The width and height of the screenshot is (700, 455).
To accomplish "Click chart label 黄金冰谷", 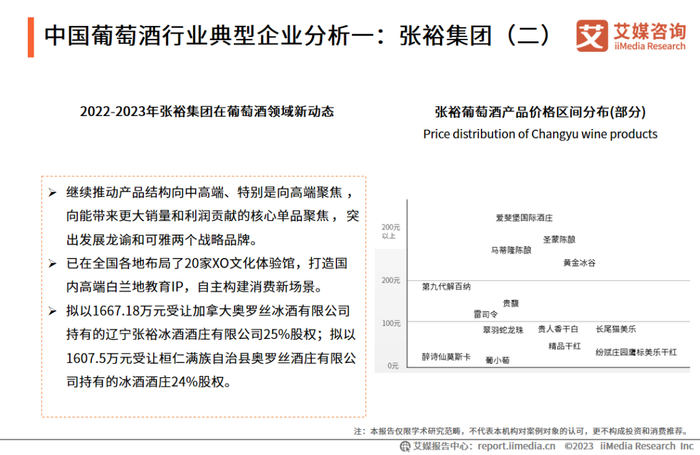I will 579,263.
